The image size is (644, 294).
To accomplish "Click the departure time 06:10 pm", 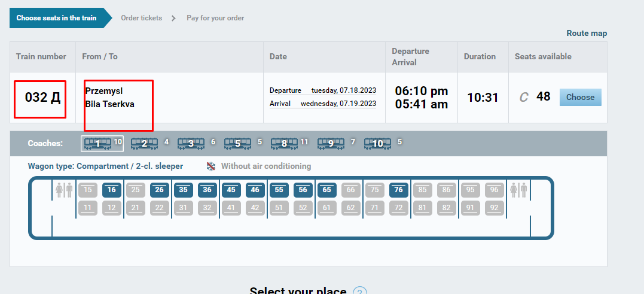I will 422,91.
